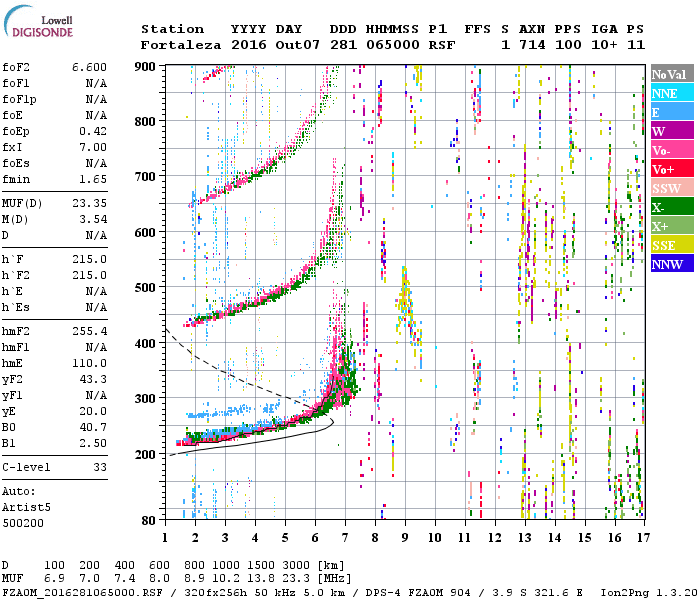The width and height of the screenshot is (700, 600).
Task: Click the 200 km height axis label
Action: pyautogui.click(x=145, y=454)
